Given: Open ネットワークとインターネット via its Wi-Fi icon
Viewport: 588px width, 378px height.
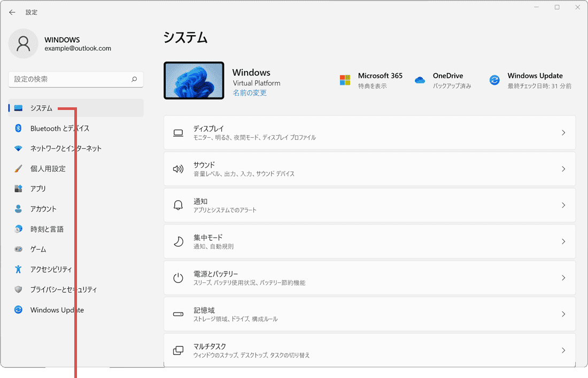Looking at the screenshot, I should tap(19, 148).
